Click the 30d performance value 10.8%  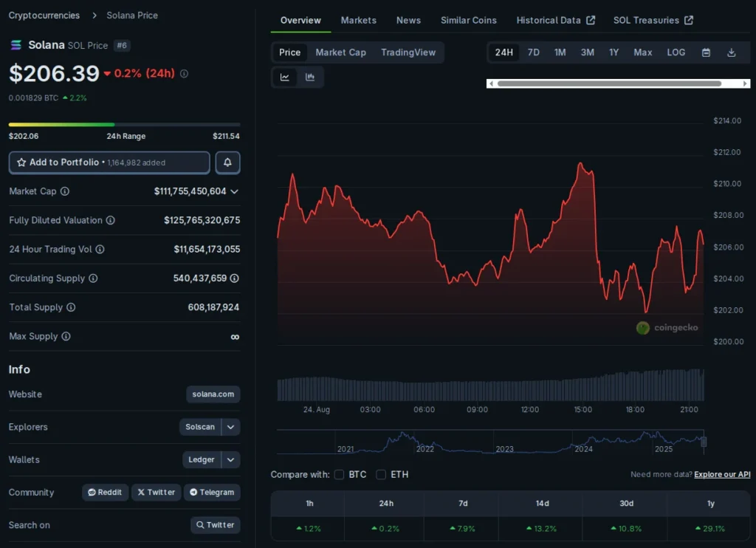pyautogui.click(x=626, y=529)
